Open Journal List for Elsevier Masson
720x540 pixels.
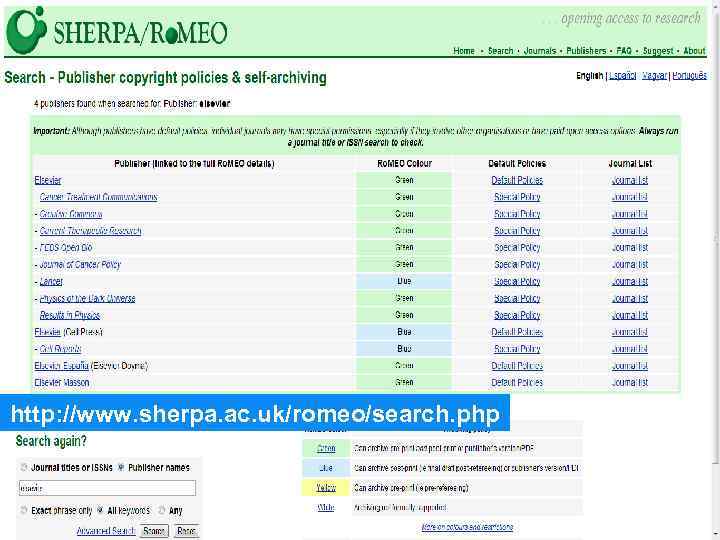pyautogui.click(x=630, y=383)
